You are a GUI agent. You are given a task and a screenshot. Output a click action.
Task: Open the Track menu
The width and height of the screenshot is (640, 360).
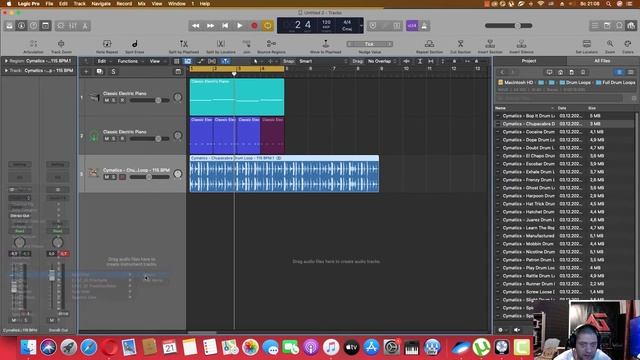point(80,4)
